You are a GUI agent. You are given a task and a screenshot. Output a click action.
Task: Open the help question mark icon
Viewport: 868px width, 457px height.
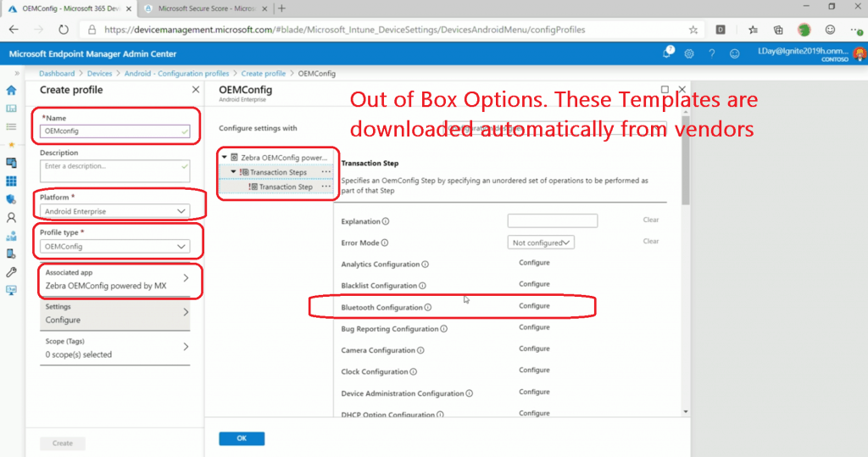click(x=712, y=53)
